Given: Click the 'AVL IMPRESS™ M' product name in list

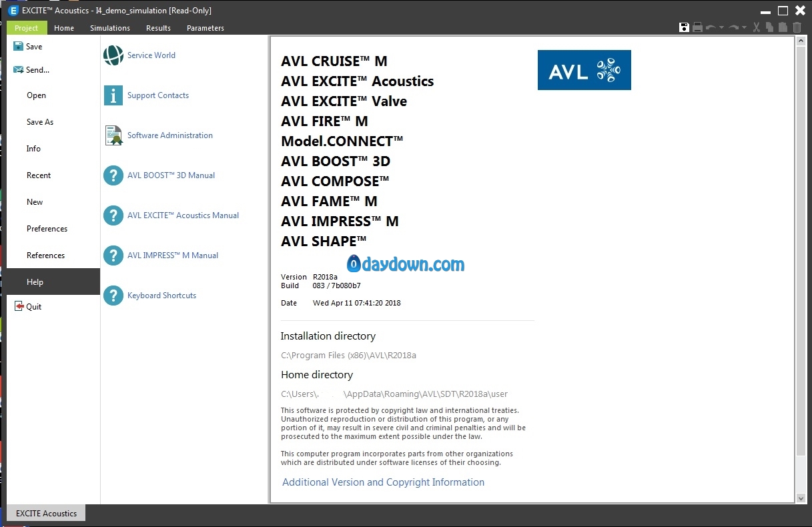Looking at the screenshot, I should 340,221.
